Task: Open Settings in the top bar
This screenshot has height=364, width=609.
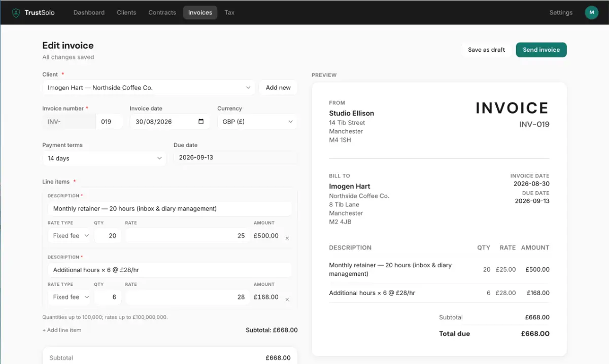Action: (561, 13)
